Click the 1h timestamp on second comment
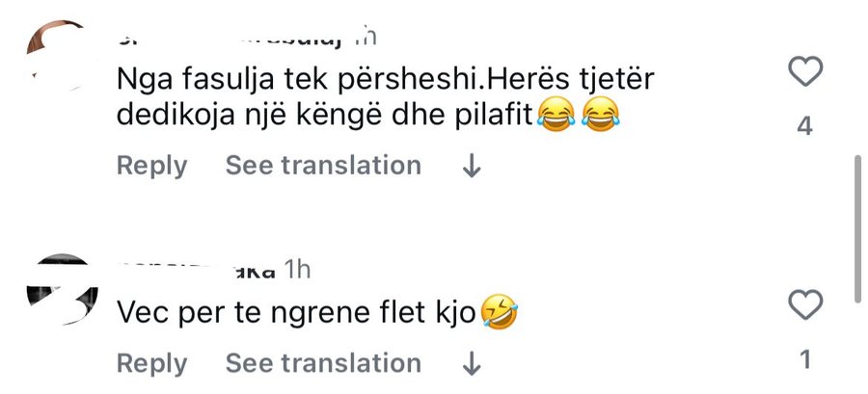This screenshot has width=868, height=394. coord(297,269)
